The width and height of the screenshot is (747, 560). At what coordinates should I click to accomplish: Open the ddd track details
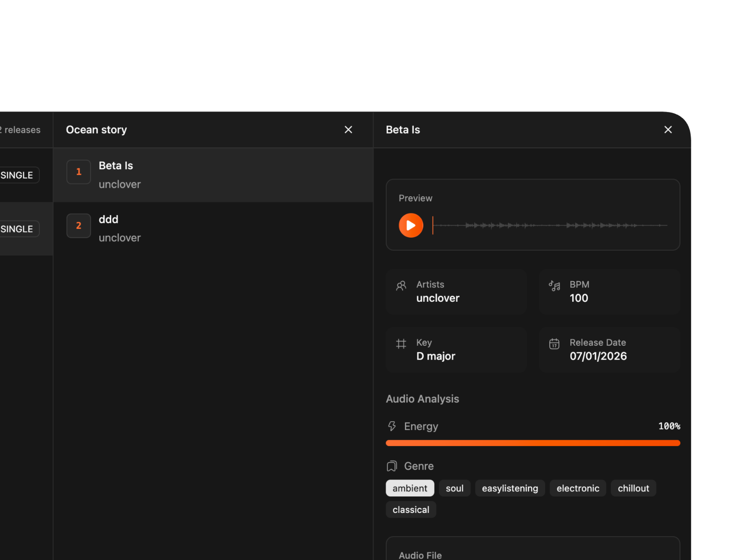coord(213,228)
